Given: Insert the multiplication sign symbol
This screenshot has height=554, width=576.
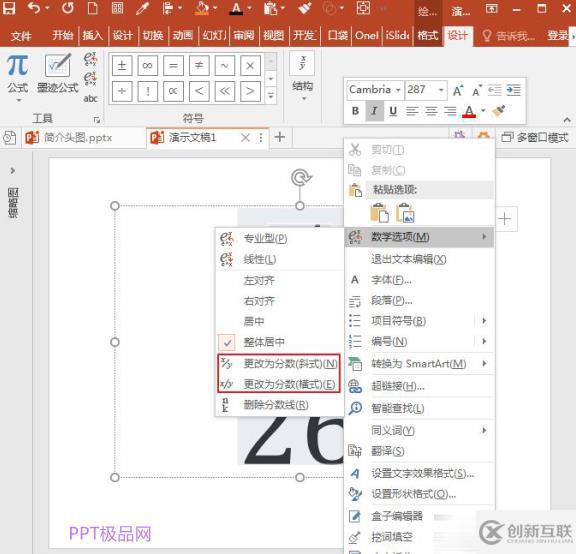Looking at the screenshot, I should 250,65.
